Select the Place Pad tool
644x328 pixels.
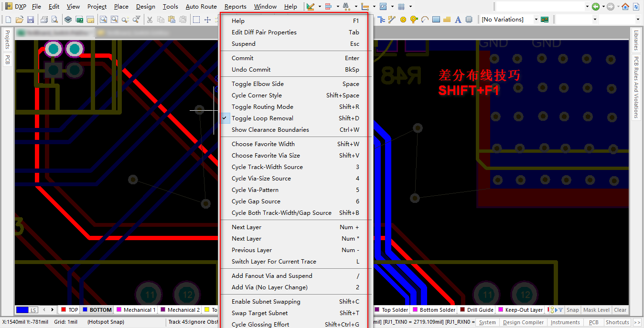click(x=403, y=20)
